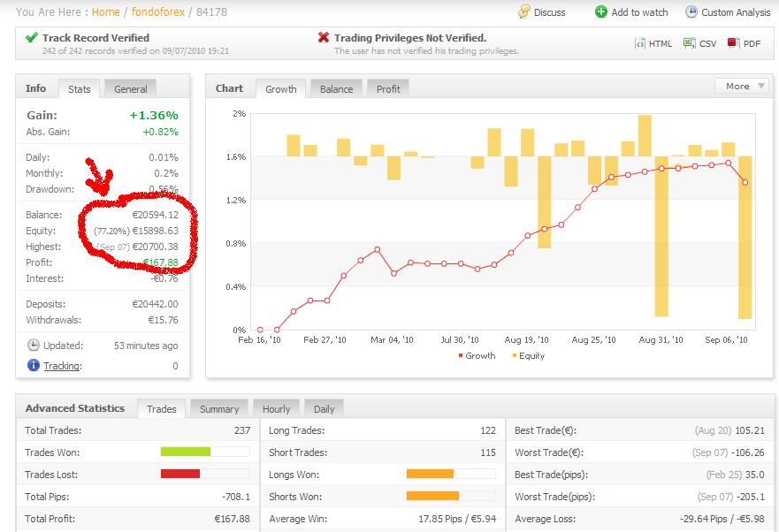Screen dimensions: 779x532
Task: Export via the HTML icon
Action: (640, 43)
